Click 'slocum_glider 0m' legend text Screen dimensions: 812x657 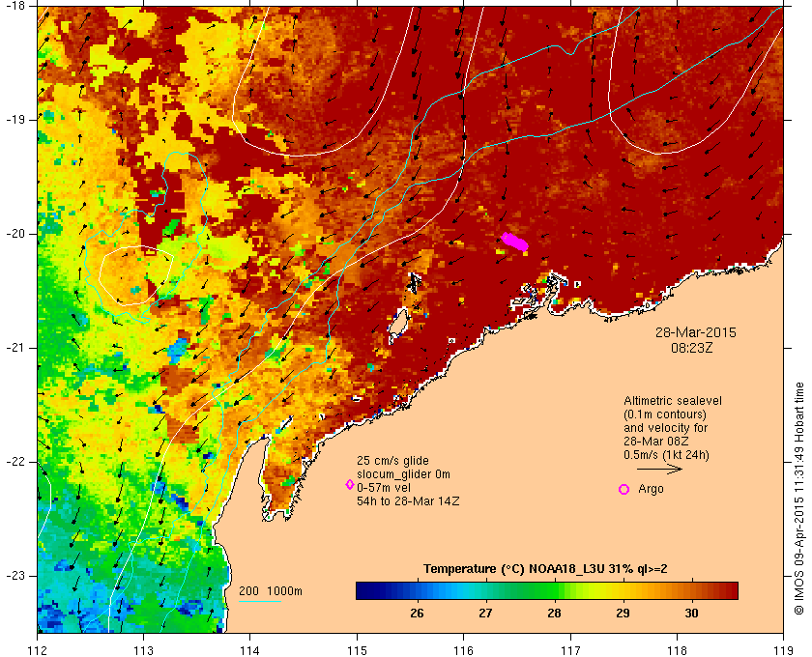click(403, 474)
